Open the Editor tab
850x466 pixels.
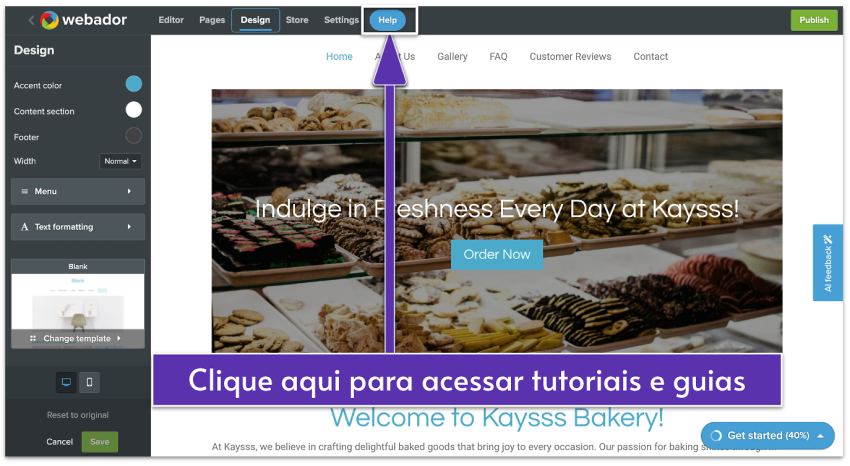(x=171, y=20)
